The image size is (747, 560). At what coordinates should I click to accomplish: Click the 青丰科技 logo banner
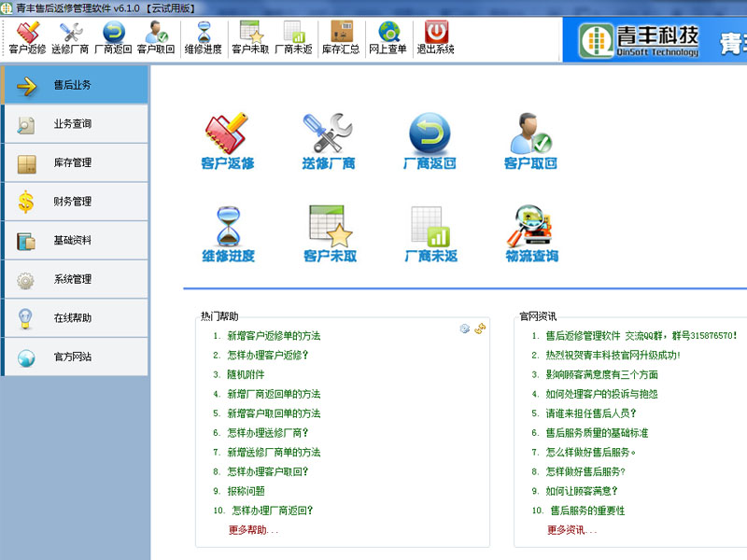click(640, 41)
